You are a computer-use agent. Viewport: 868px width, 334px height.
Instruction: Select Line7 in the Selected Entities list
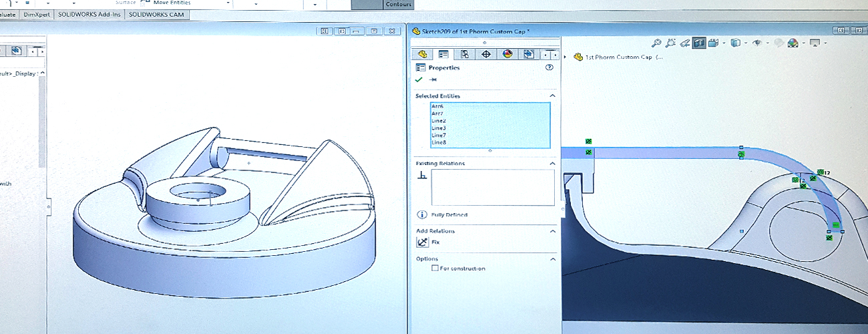tap(439, 136)
